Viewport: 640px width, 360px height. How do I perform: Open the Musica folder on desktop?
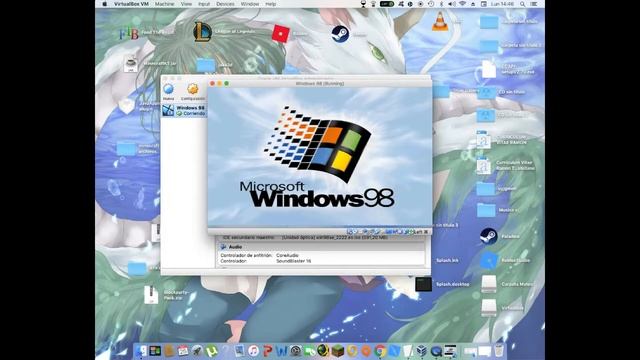486,210
